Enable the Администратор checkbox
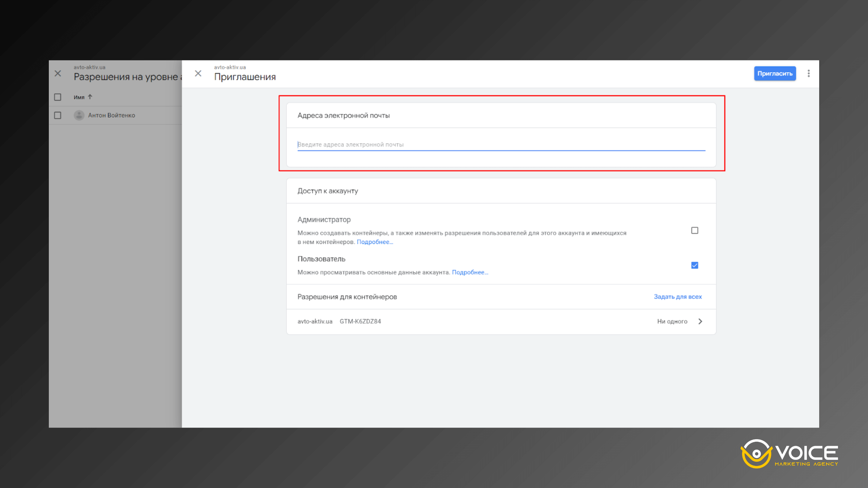 tap(694, 230)
